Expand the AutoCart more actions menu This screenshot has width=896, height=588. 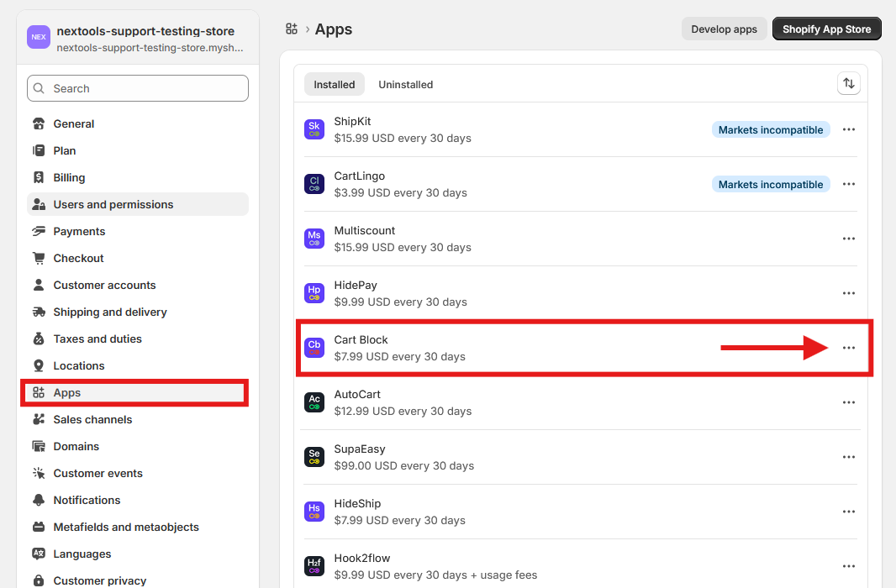[x=848, y=402]
